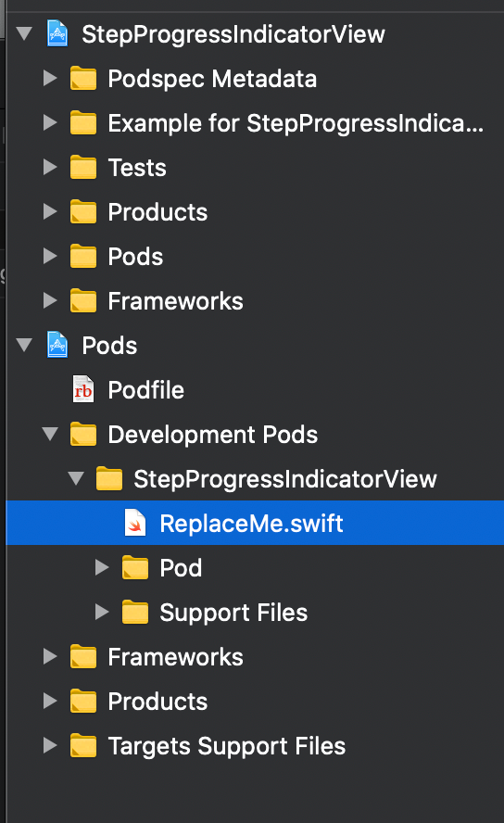Select the Frameworks group under Pods project
The width and height of the screenshot is (504, 823).
(255, 656)
